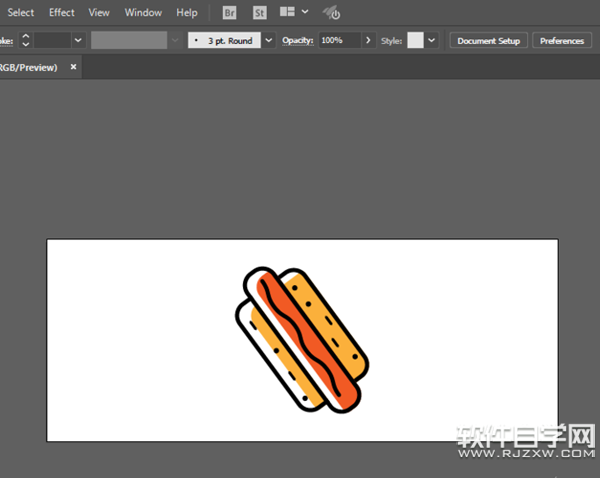Click the Style swatch box

tap(415, 41)
